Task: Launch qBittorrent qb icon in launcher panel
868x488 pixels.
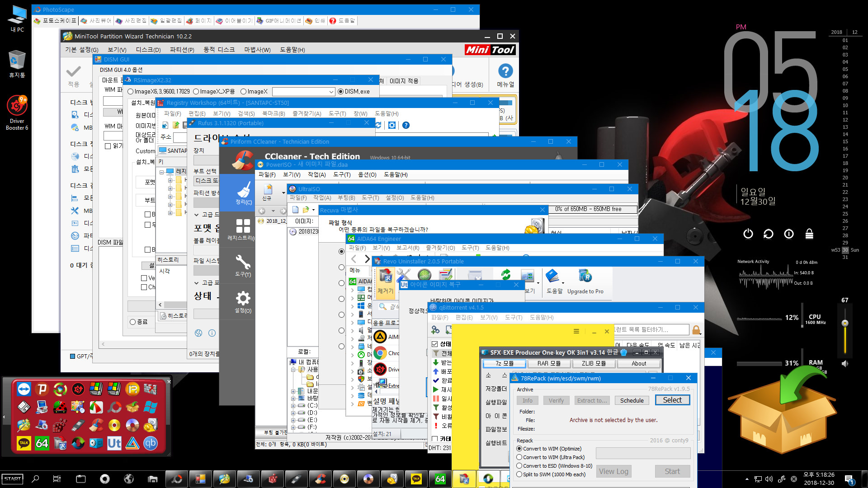Action: 150,443
